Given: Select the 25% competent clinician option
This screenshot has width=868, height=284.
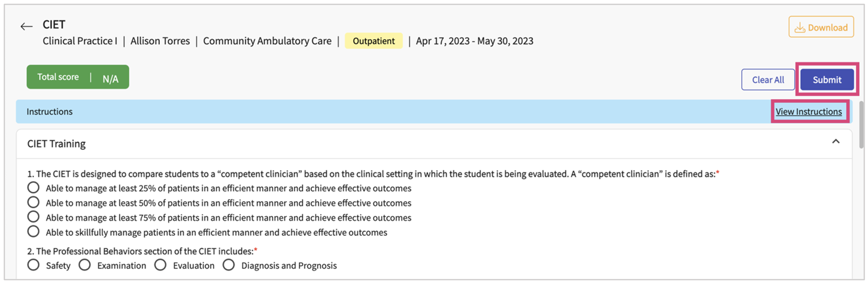Looking at the screenshot, I should coord(33,187).
